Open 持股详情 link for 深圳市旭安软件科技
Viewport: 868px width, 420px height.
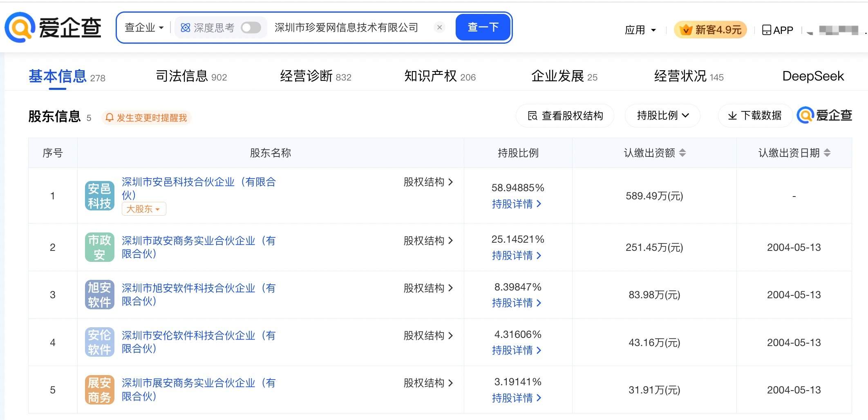coord(516,303)
